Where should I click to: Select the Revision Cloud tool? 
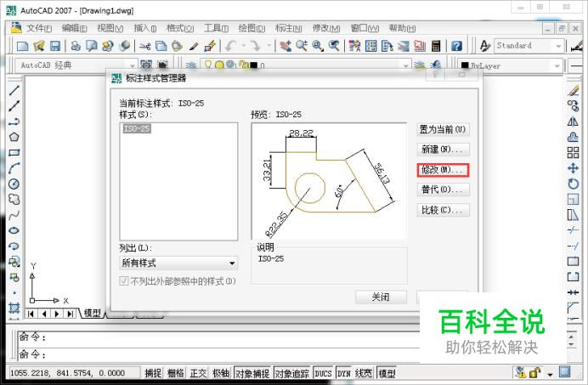(14, 199)
